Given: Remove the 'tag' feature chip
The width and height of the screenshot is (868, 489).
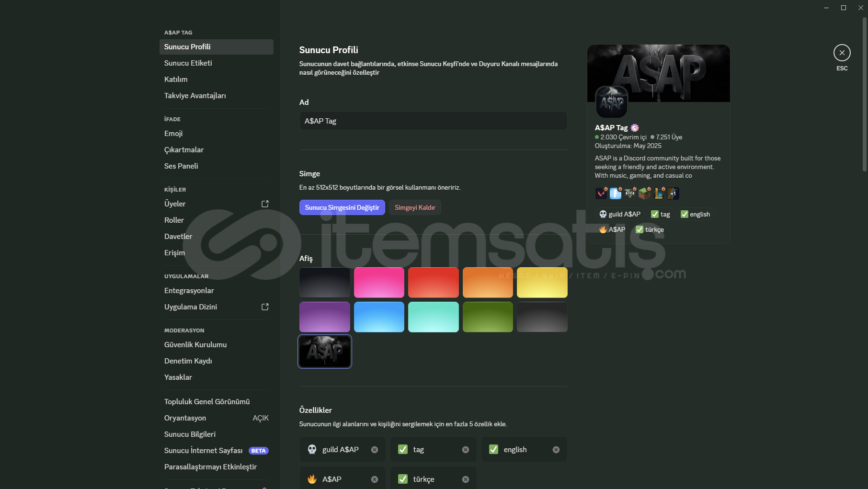Looking at the screenshot, I should 465,450.
